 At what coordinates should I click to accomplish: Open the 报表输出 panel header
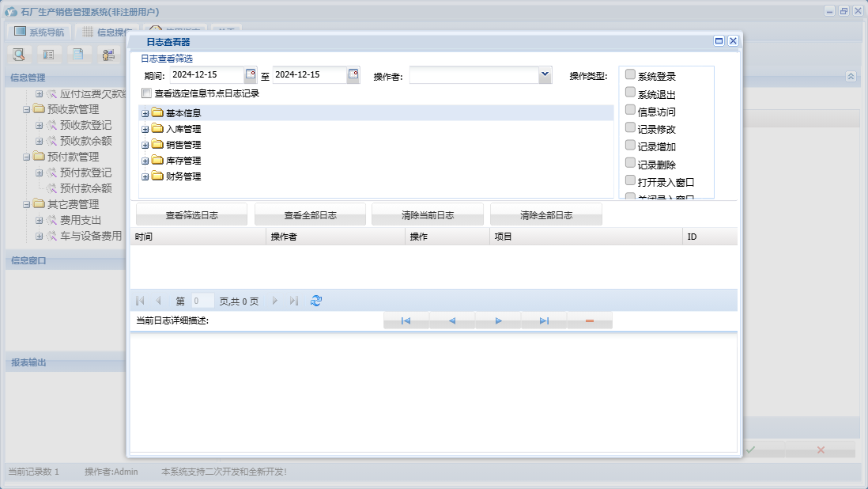tap(66, 362)
